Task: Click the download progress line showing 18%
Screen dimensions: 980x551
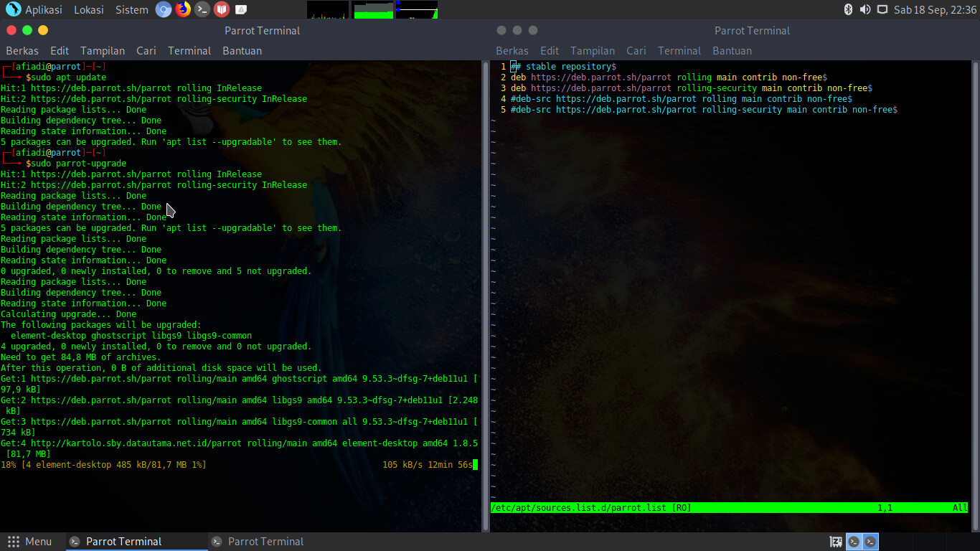Action: 239,465
